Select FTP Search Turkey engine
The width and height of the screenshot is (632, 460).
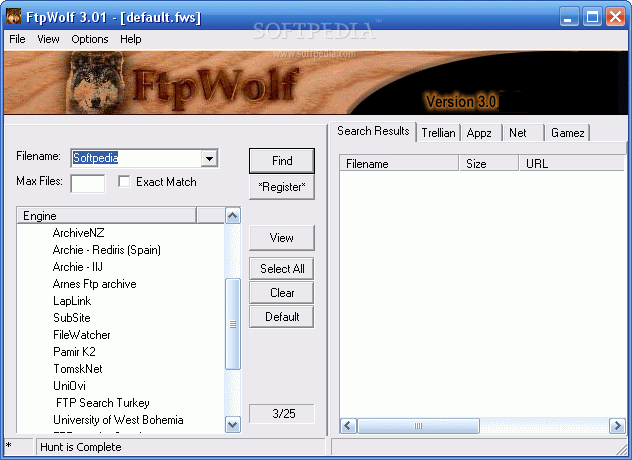pyautogui.click(x=103, y=403)
